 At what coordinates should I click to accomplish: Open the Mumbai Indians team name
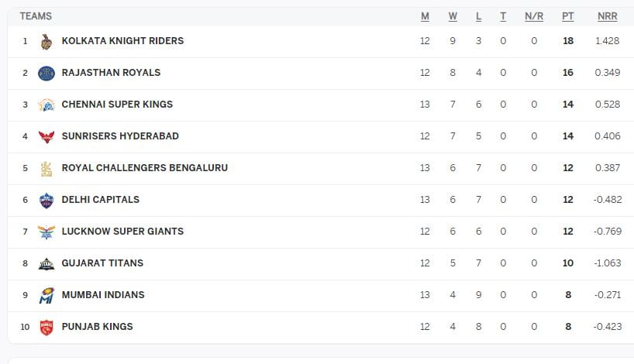(103, 295)
